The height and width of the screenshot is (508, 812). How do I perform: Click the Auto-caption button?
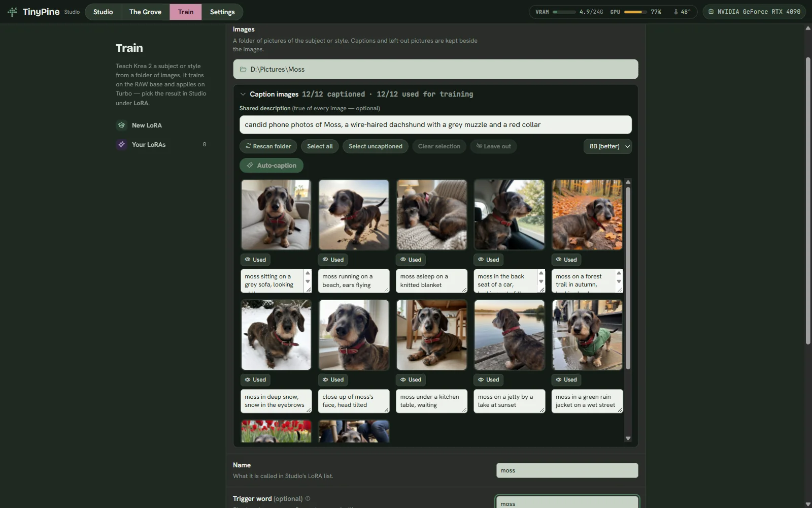[272, 166]
